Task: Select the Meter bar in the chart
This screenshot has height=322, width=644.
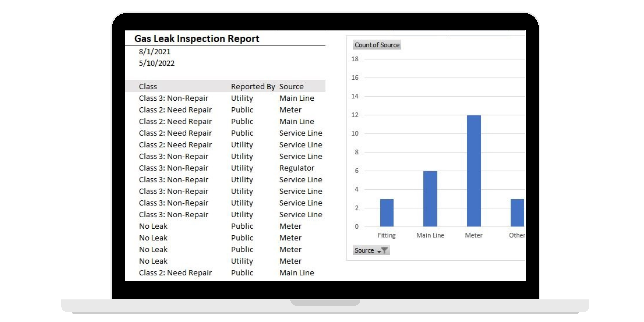Action: point(474,171)
